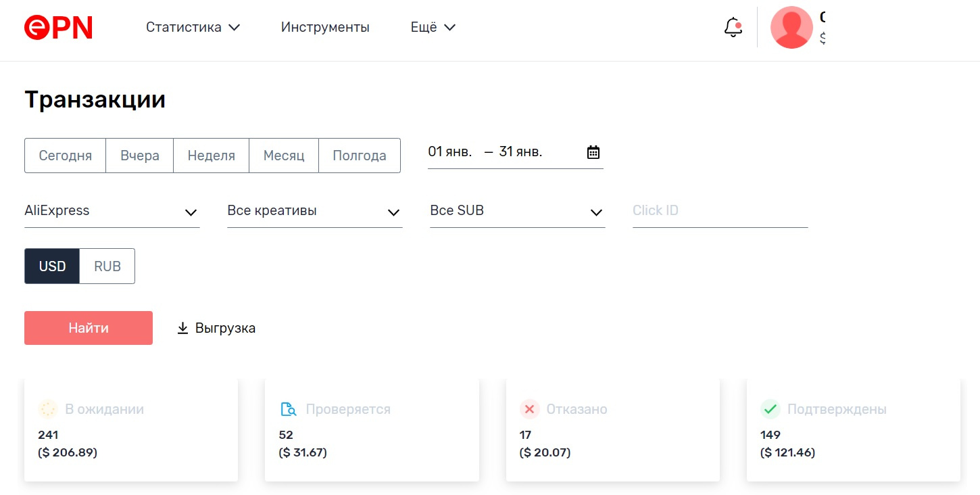Expand the AliExpress offer dropdown

112,211
